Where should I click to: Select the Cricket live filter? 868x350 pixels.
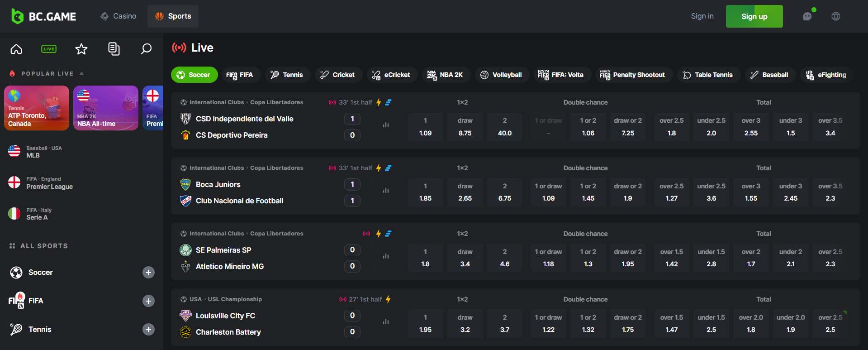click(x=337, y=75)
